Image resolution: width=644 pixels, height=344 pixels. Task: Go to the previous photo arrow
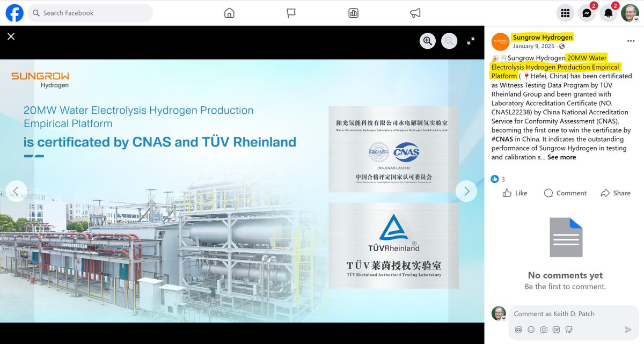coord(16,191)
